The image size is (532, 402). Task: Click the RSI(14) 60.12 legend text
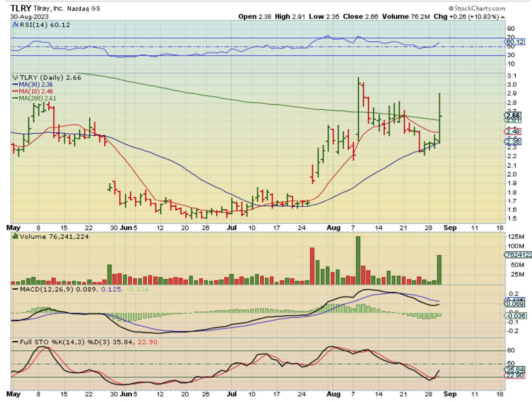(x=45, y=25)
